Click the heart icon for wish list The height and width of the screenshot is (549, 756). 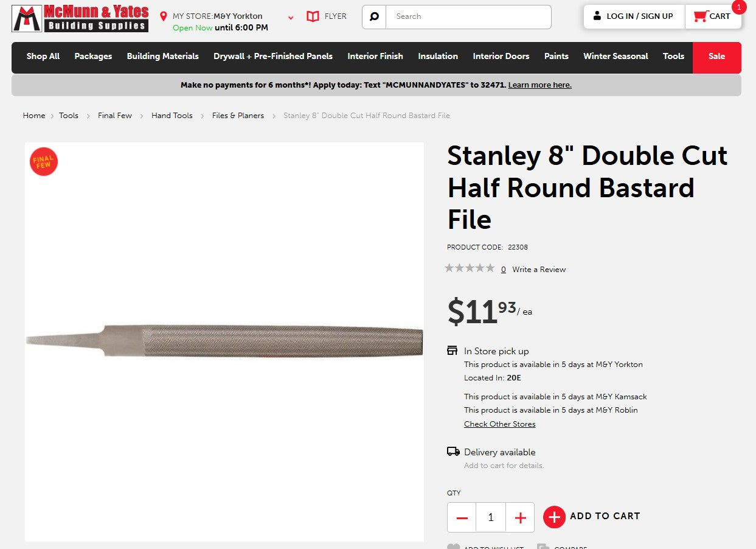453,546
